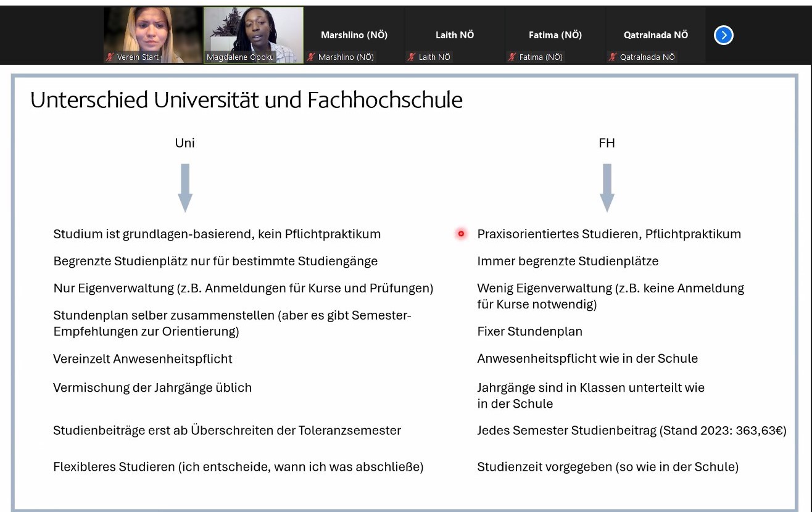Click the muted microphone icon beside Laith NÖ label

click(412, 57)
